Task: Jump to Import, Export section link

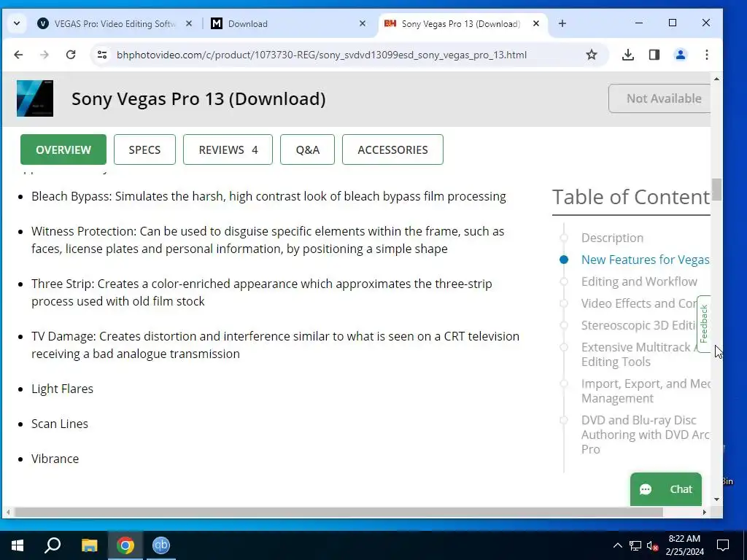Action: click(645, 391)
